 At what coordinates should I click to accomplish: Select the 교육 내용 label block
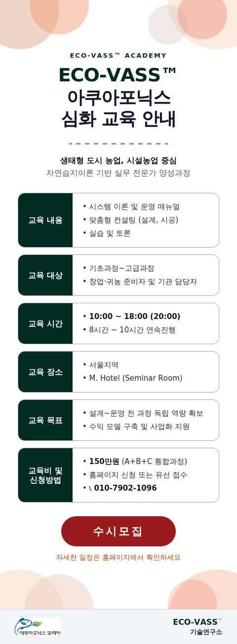[45, 220]
